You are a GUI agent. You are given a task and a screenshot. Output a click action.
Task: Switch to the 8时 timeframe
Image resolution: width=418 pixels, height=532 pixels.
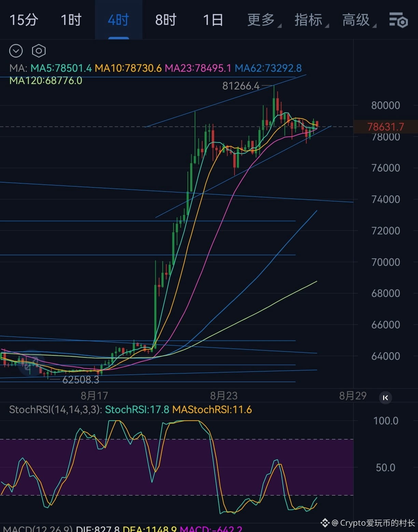[166, 20]
